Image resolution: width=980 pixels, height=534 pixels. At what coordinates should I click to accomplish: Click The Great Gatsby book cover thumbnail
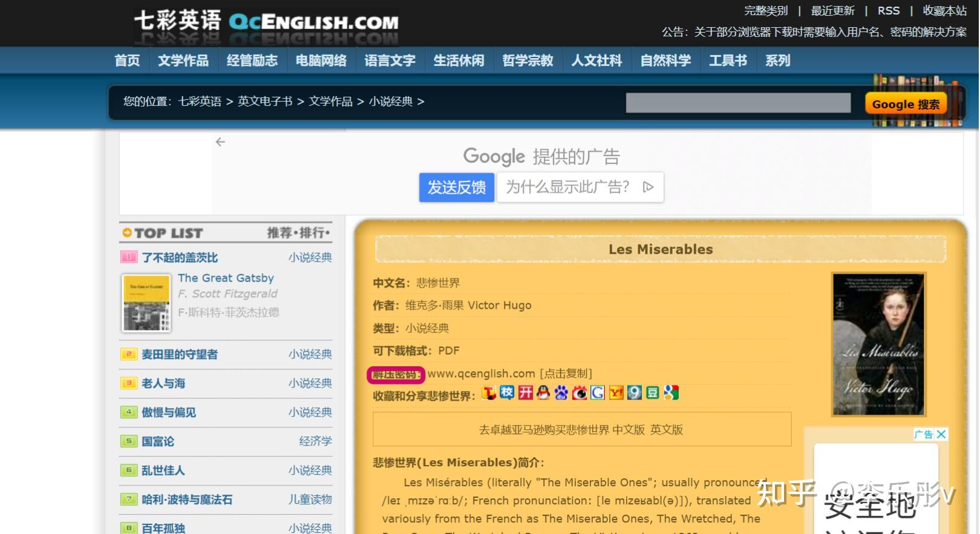click(146, 303)
